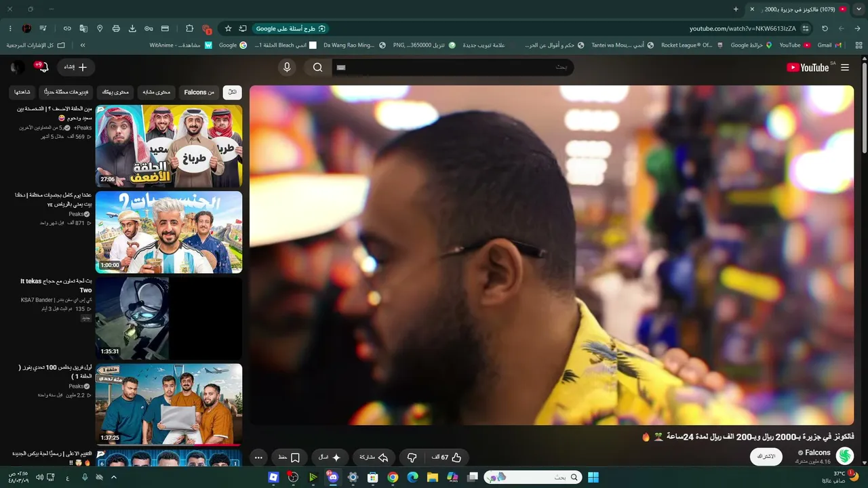Open the Falcons channel avatar
Screen dimensions: 868x488
[x=845, y=456]
